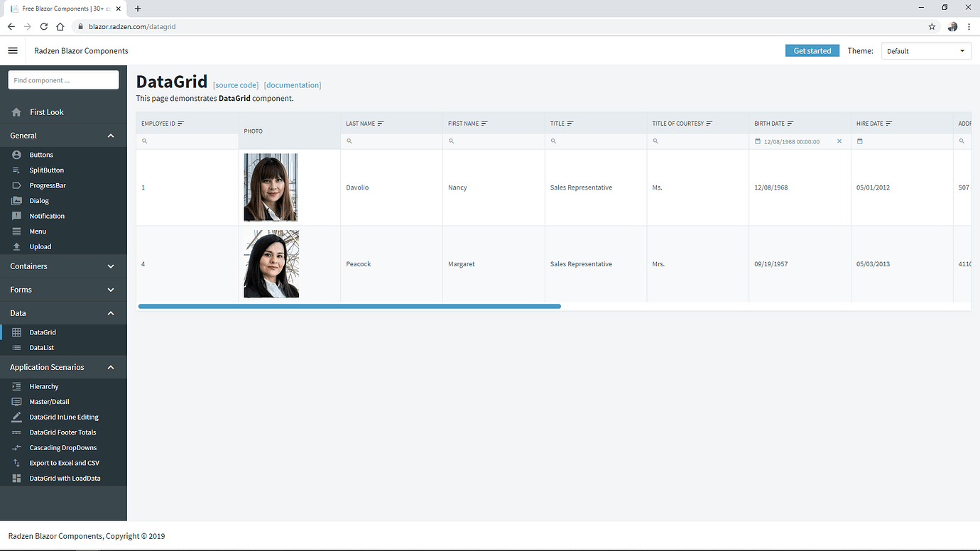This screenshot has height=551, width=980.
Task: Open the DataList menu item
Action: click(42, 348)
